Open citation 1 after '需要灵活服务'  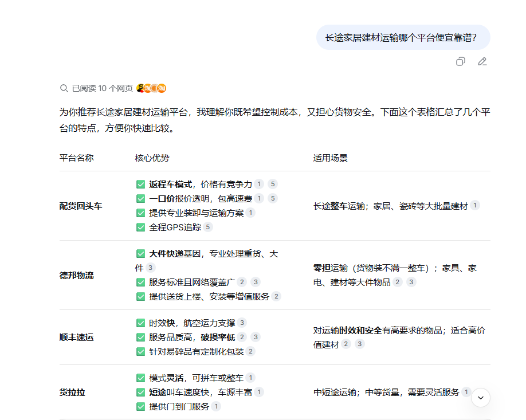[466, 392]
